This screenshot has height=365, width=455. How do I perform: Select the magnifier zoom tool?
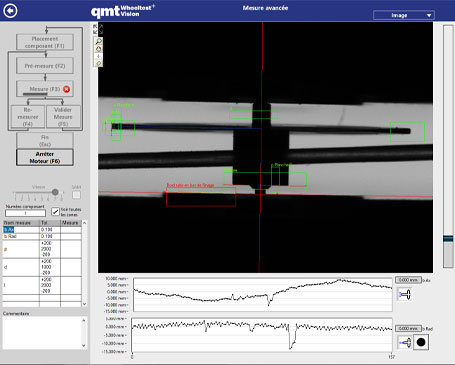click(99, 41)
